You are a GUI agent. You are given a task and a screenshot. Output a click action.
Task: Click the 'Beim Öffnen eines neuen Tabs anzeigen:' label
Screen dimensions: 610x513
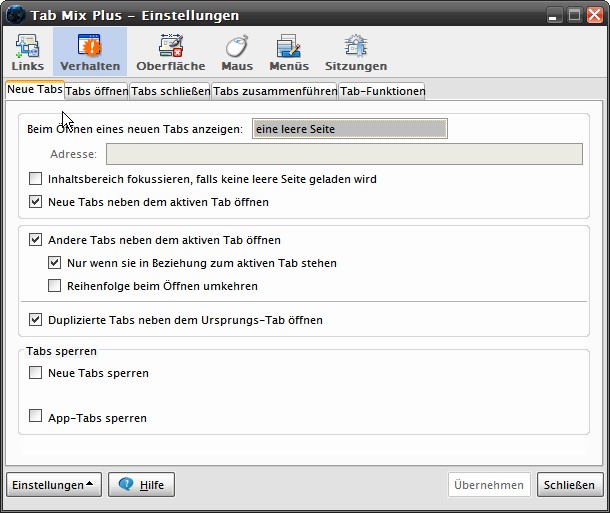pos(135,129)
